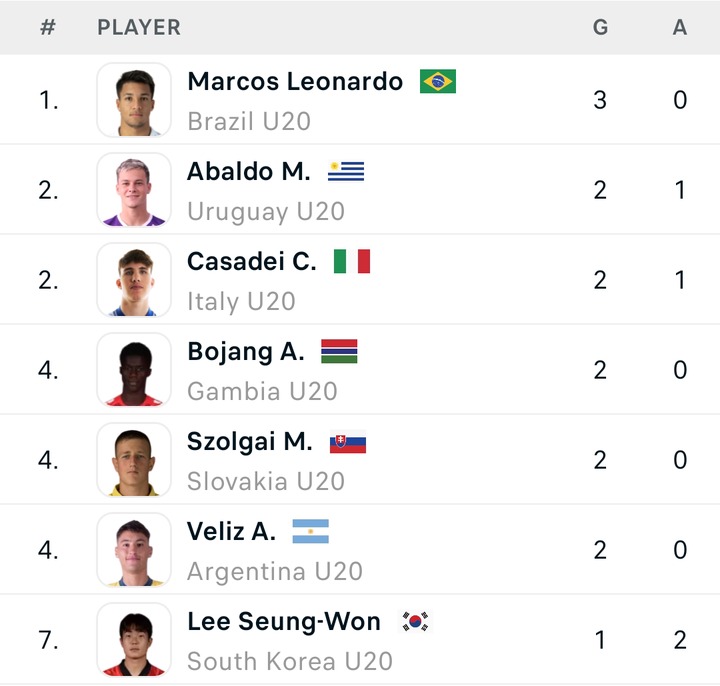720x686 pixels.
Task: Click the South Korea flag icon
Action: point(415,621)
